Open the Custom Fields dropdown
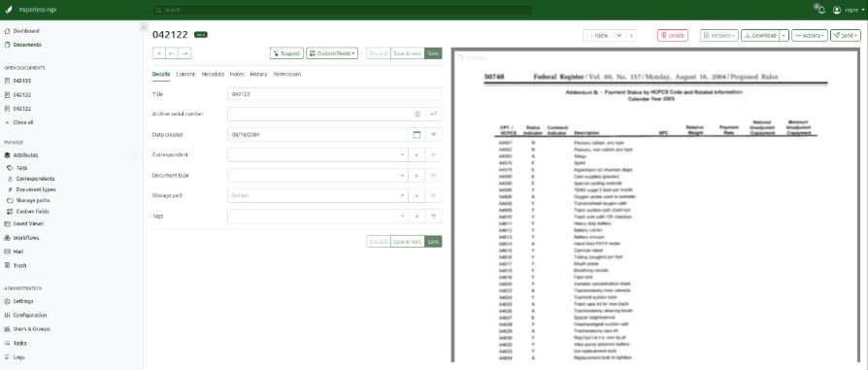This screenshot has width=868, height=370. (332, 53)
